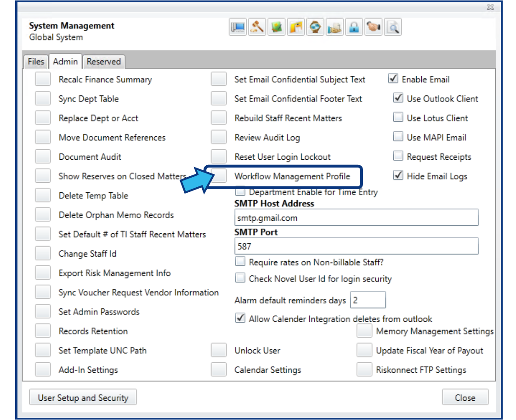Click Set Email Confidential Footer Text button

(219, 99)
